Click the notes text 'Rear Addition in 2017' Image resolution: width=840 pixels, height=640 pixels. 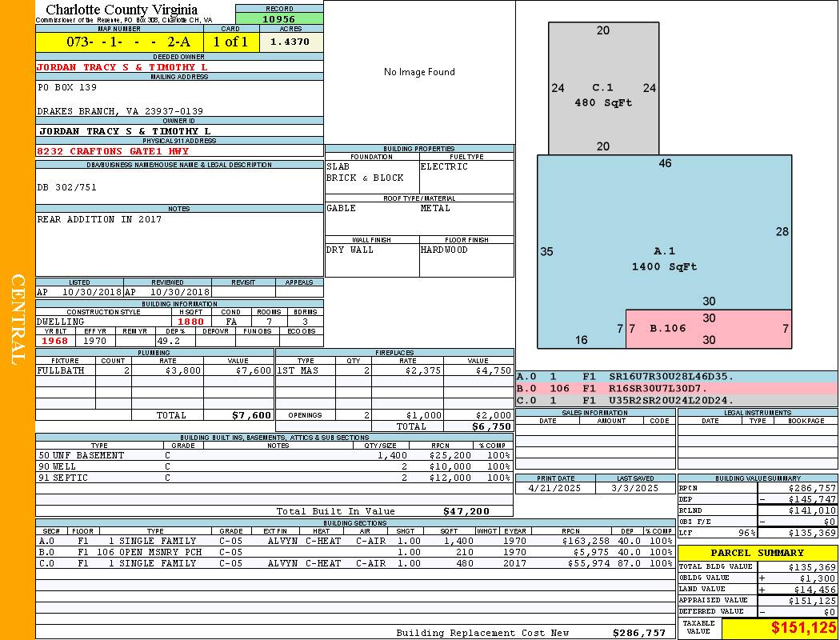point(99,219)
